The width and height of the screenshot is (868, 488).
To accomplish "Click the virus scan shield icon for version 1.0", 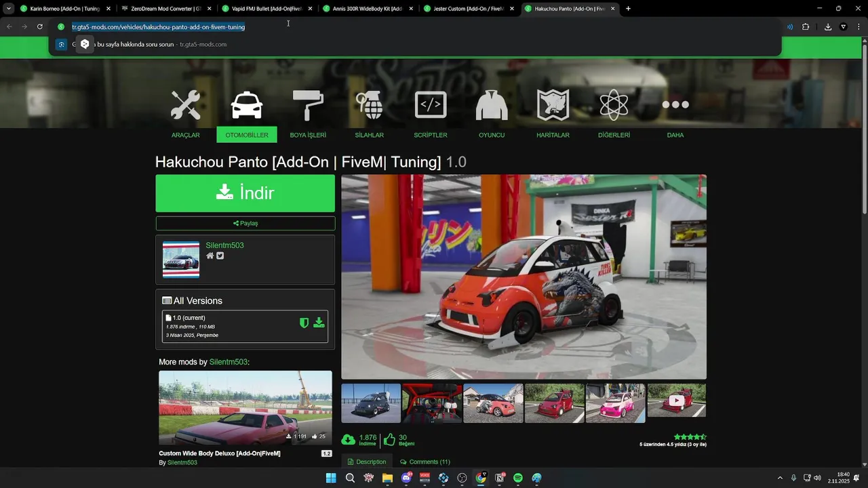I will [x=304, y=323].
